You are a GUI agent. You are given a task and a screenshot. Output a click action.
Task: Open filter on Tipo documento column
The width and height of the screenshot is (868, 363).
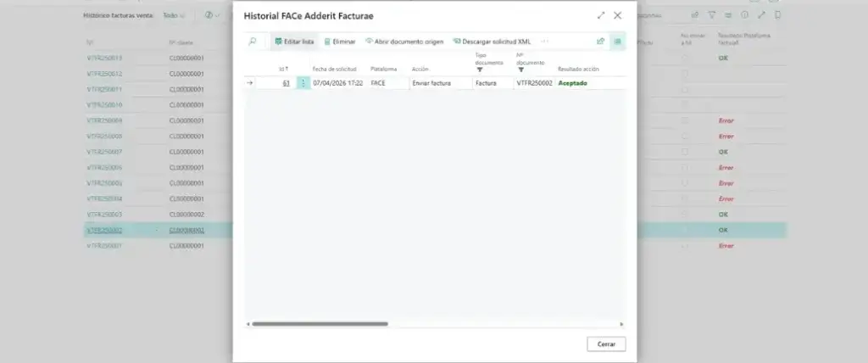coord(480,70)
